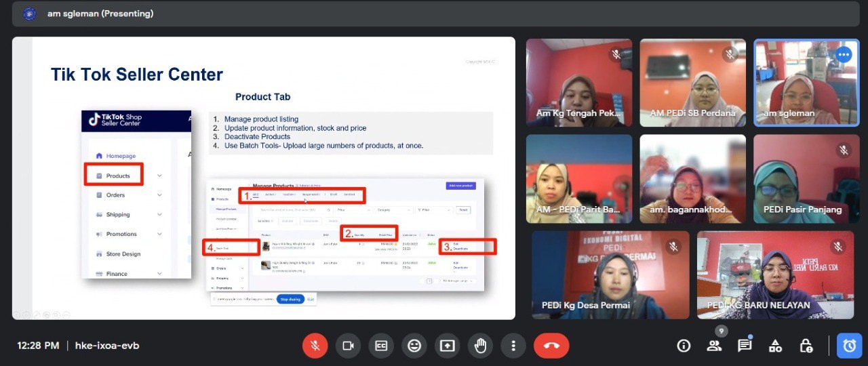Select Products in TikTok sidebar
Image resolution: width=868 pixels, height=366 pixels.
[118, 176]
